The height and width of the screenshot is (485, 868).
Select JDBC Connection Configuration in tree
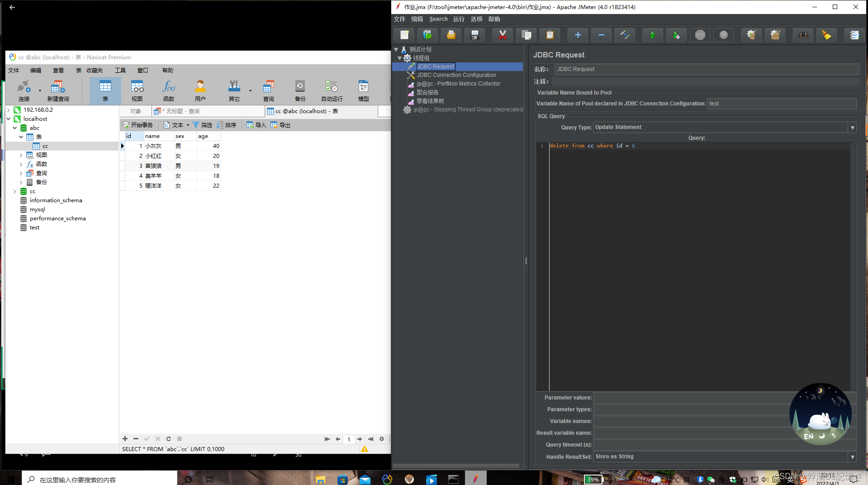(456, 75)
